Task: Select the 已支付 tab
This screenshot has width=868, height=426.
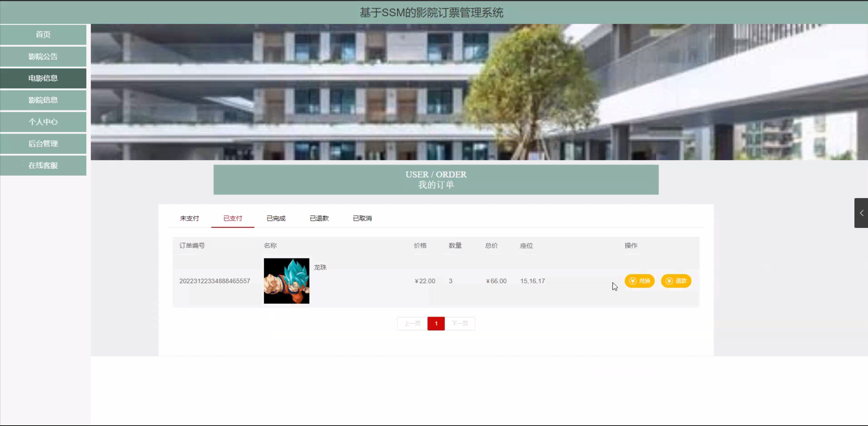Action: click(x=233, y=218)
